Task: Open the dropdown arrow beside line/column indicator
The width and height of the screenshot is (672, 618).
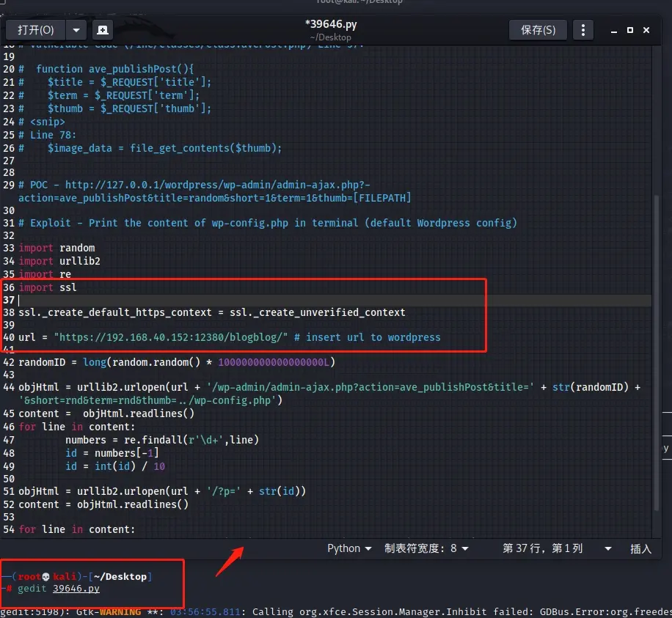Action: [x=607, y=548]
